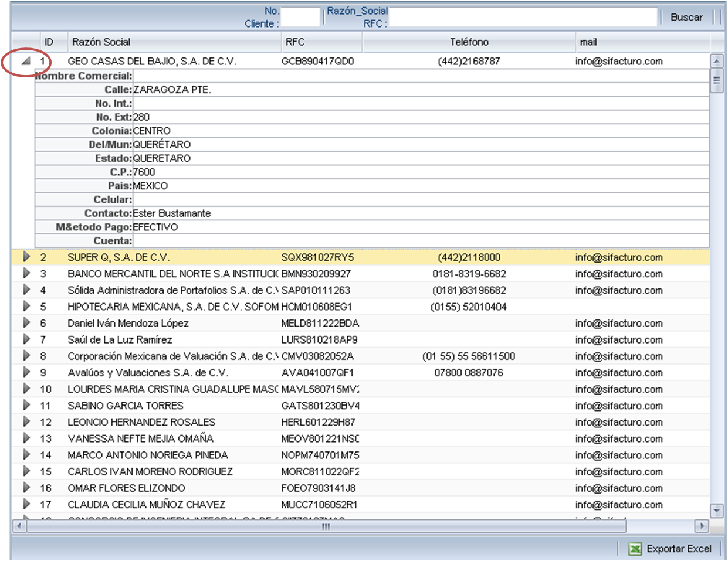The image size is (728, 561).
Task: Focus the Razón_Social RFC search field
Action: pos(523,17)
